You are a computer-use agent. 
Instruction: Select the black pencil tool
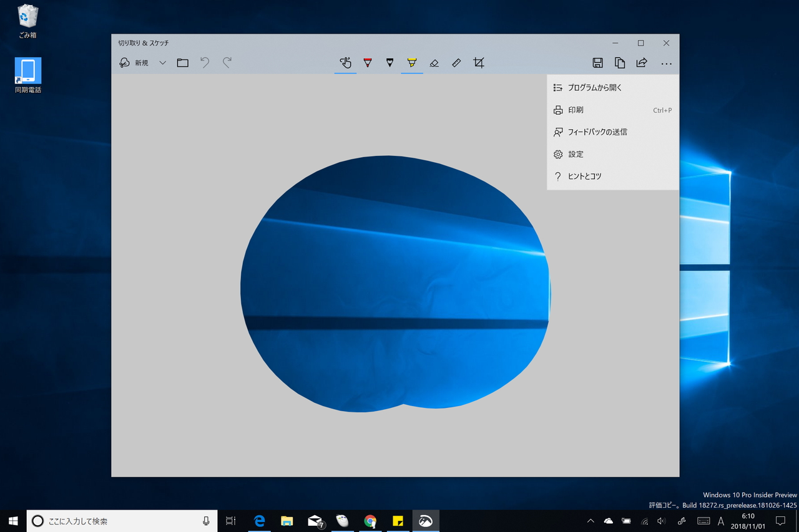[x=390, y=62]
